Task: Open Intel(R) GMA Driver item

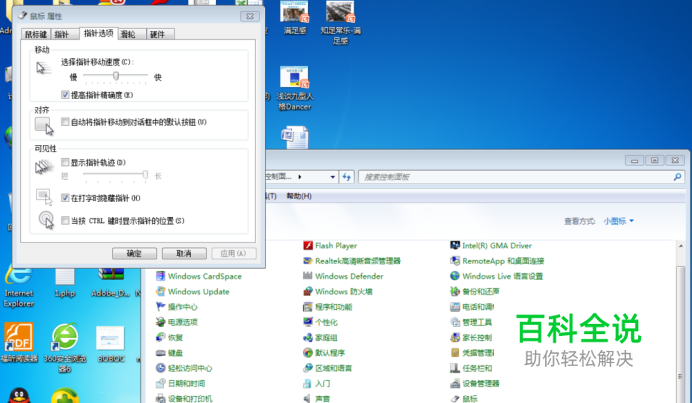Action: coord(491,245)
